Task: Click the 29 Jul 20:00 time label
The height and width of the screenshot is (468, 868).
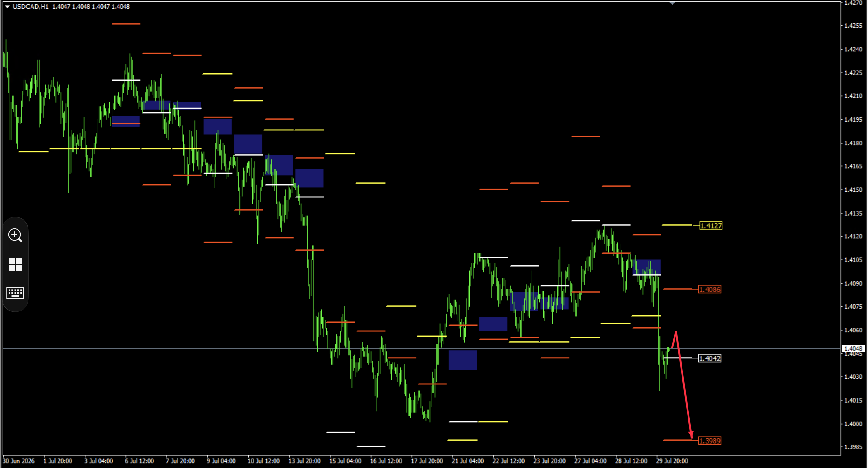Action: [x=672, y=461]
